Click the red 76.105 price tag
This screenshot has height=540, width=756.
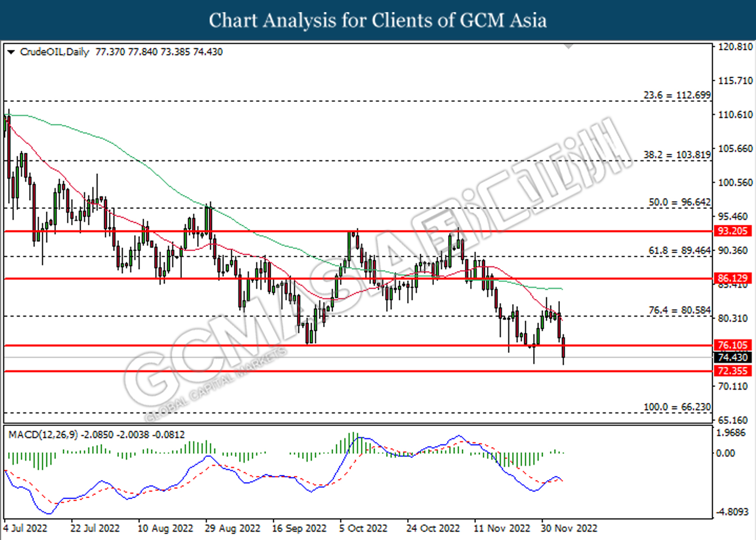point(733,345)
